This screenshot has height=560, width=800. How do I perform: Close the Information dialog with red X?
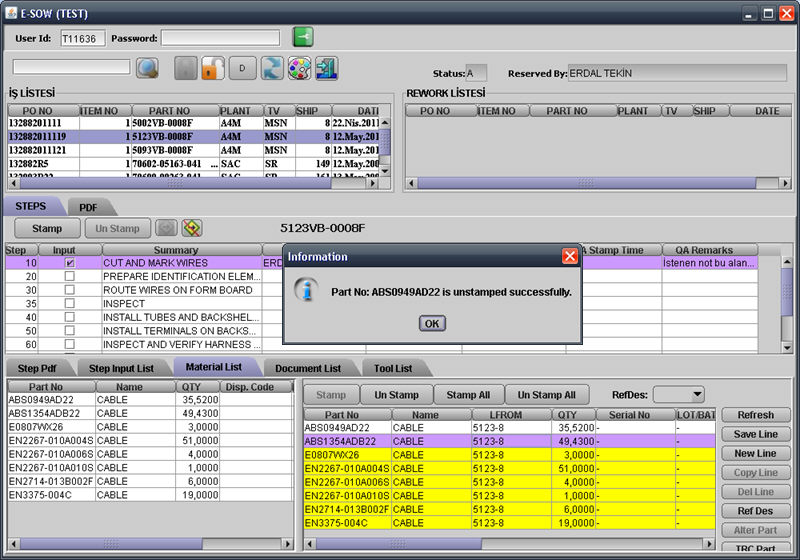click(x=569, y=256)
